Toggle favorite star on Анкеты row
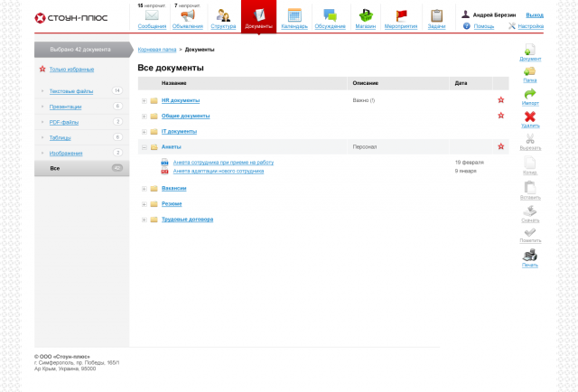This screenshot has width=578, height=392. point(501,146)
